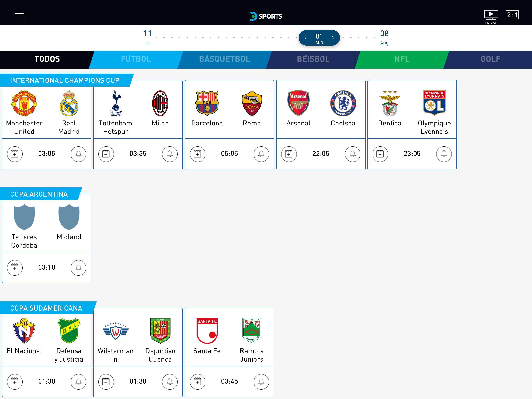Click the 05:05 kickoff time
The image size is (532, 399).
point(229,154)
